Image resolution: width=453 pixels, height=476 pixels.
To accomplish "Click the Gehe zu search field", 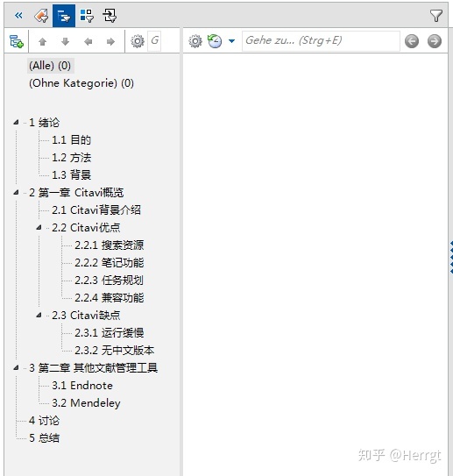I will coord(321,41).
